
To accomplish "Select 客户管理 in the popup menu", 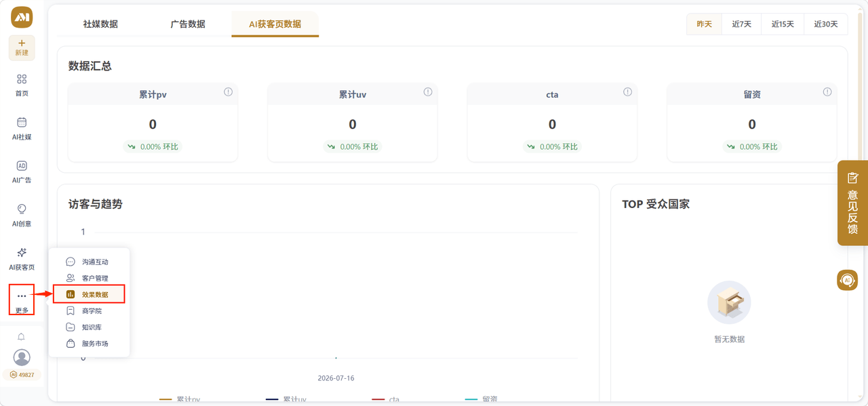I will [89, 278].
